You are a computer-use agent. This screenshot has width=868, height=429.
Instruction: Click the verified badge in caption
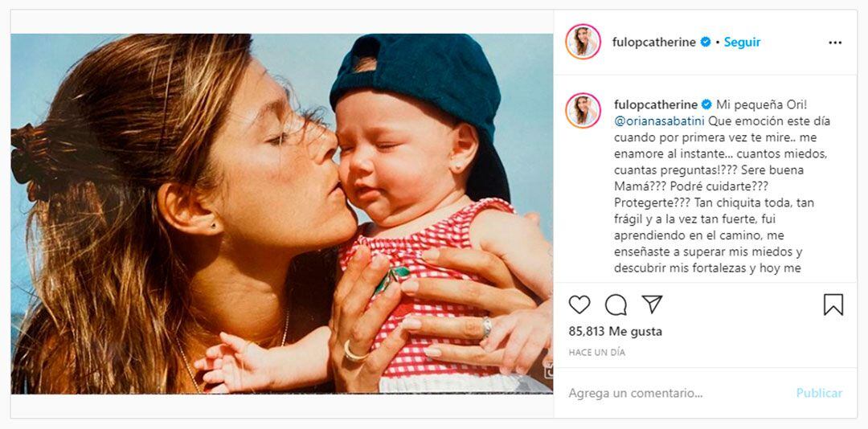pos(707,104)
